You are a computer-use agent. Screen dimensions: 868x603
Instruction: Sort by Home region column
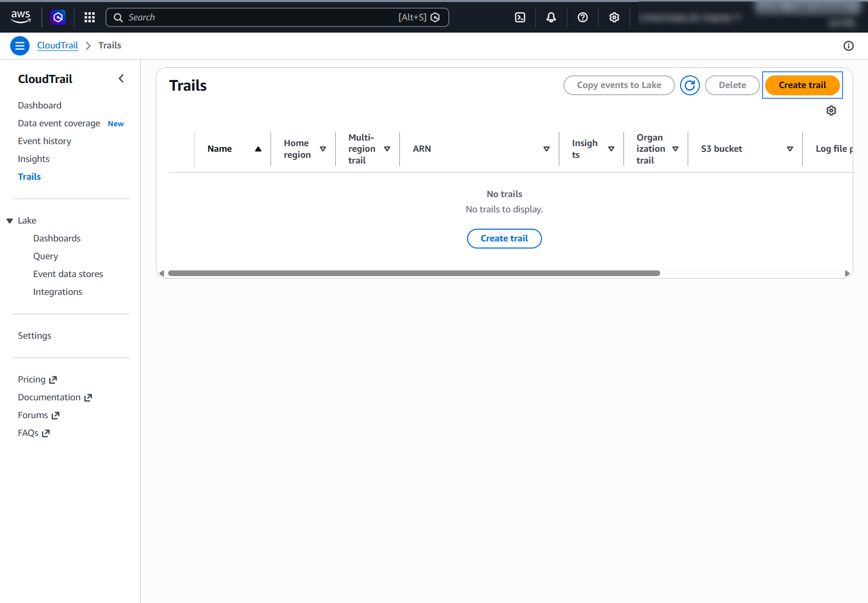tap(323, 149)
